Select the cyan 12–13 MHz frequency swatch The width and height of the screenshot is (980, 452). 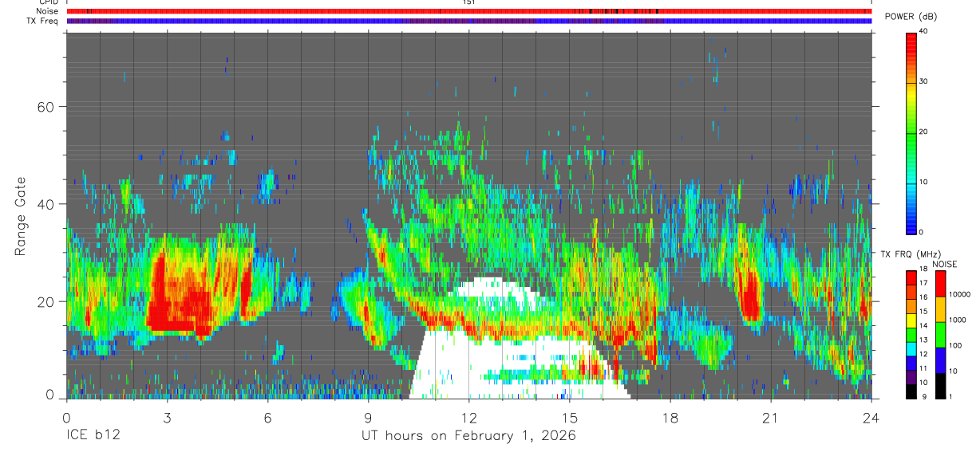[911, 348]
